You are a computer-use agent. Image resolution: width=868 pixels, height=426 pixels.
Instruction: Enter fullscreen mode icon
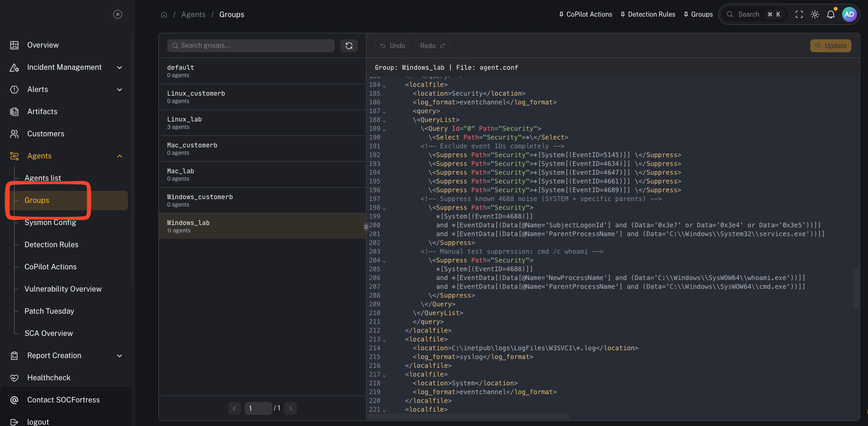[799, 14]
